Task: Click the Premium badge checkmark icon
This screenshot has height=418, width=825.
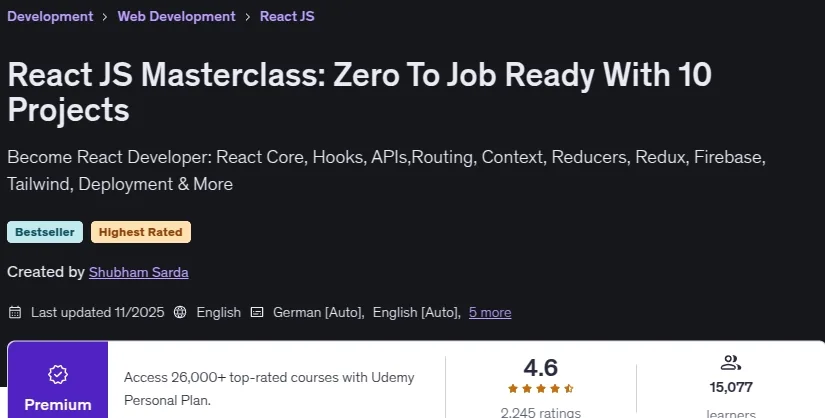Action: 58,374
